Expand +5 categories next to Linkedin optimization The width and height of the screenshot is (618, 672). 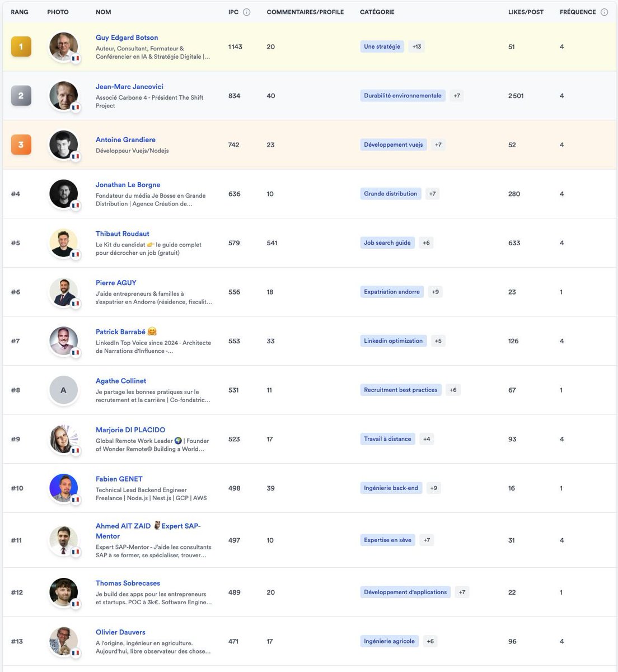coord(438,341)
